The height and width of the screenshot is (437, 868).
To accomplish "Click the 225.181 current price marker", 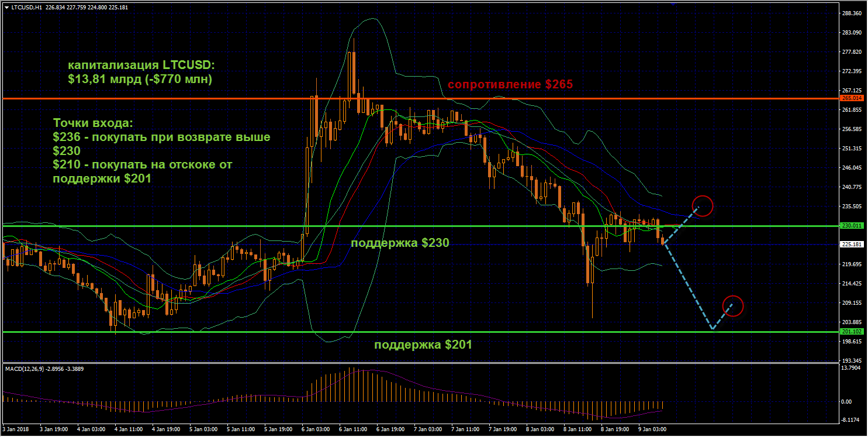I will [x=852, y=245].
